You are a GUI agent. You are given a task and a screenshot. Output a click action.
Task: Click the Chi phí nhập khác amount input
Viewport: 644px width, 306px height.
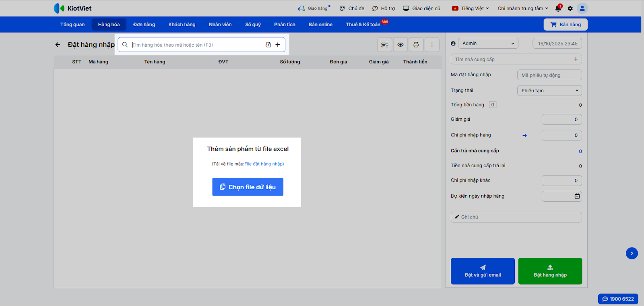(x=562, y=180)
